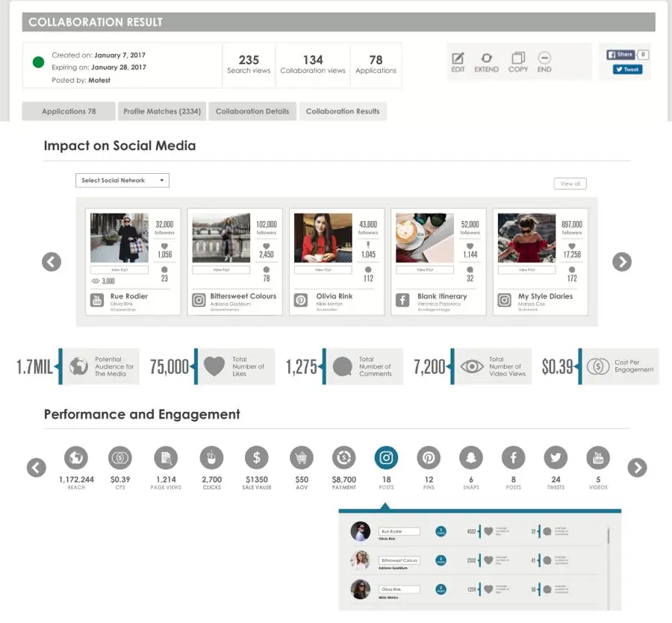The width and height of the screenshot is (672, 623).
Task: Click the Copy collaboration icon
Action: click(517, 58)
